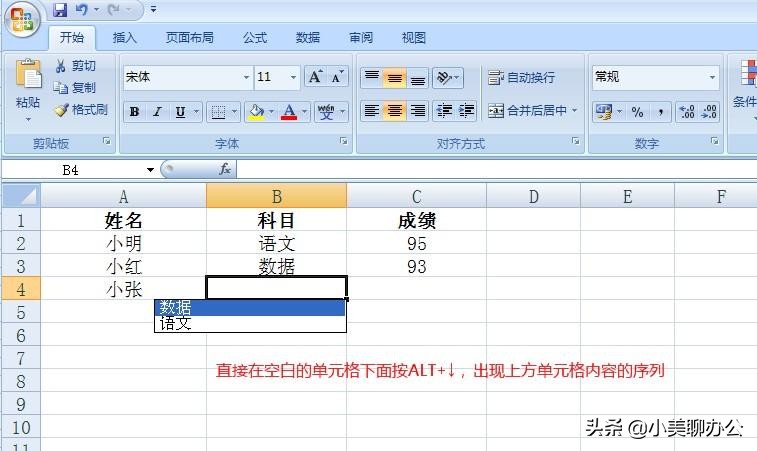Screen dimensions: 757x451
Task: Switch to the 开始 tab
Action: pyautogui.click(x=72, y=38)
